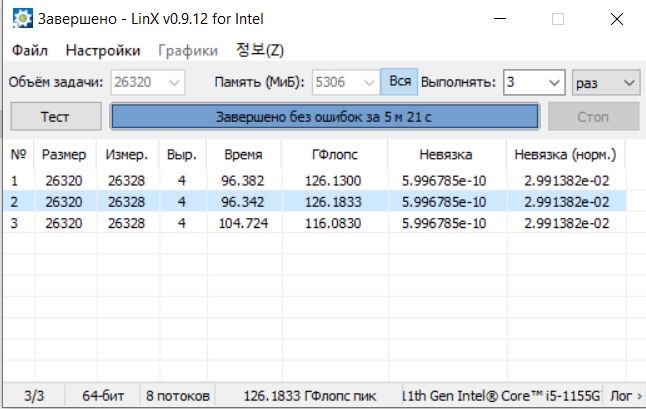This screenshot has height=409, width=646.
Task: Expand the Выполнять count dropdown
Action: pos(553,83)
